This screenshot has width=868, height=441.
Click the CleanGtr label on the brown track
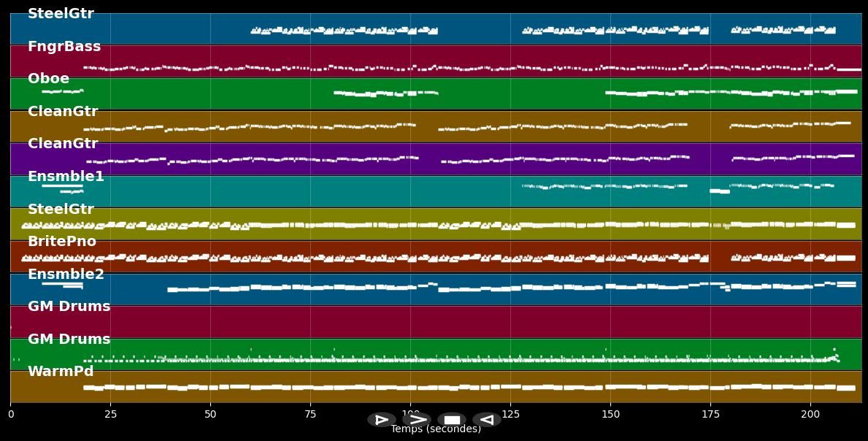[63, 112]
